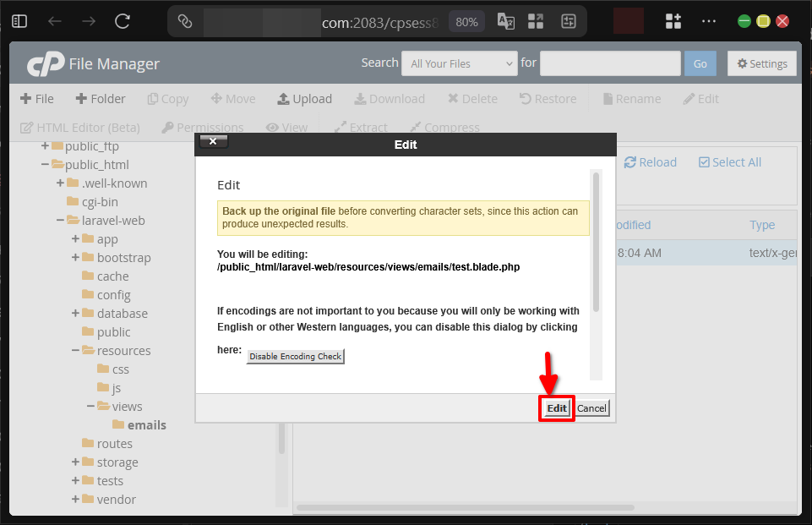Create a new Folder
Image resolution: width=812 pixels, height=525 pixels.
point(101,98)
